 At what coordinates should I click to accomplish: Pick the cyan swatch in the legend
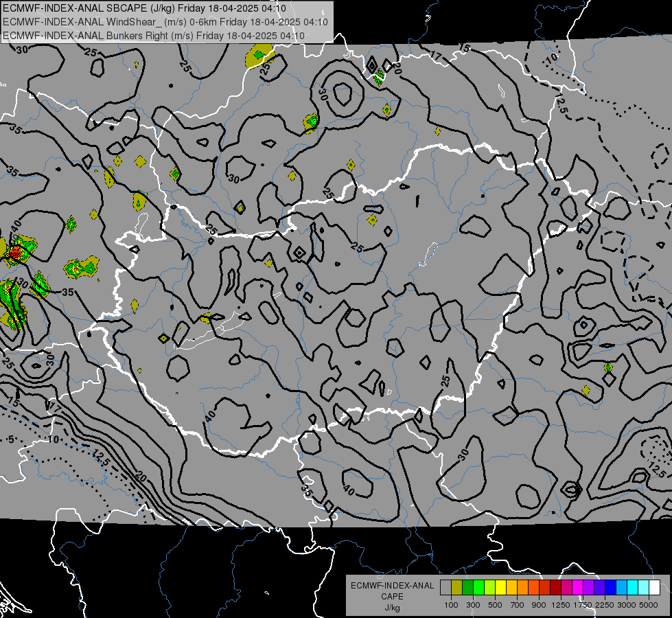(633, 587)
